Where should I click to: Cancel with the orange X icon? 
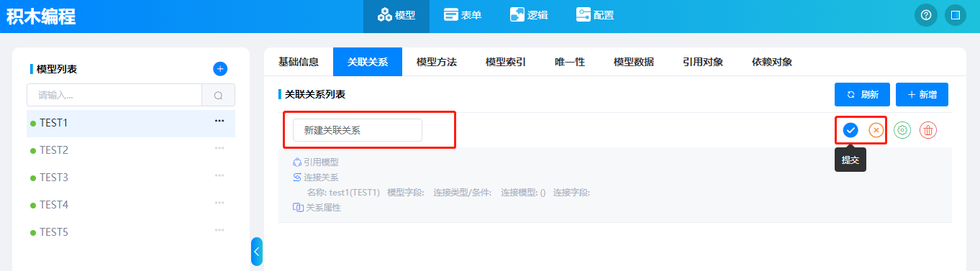(876, 130)
